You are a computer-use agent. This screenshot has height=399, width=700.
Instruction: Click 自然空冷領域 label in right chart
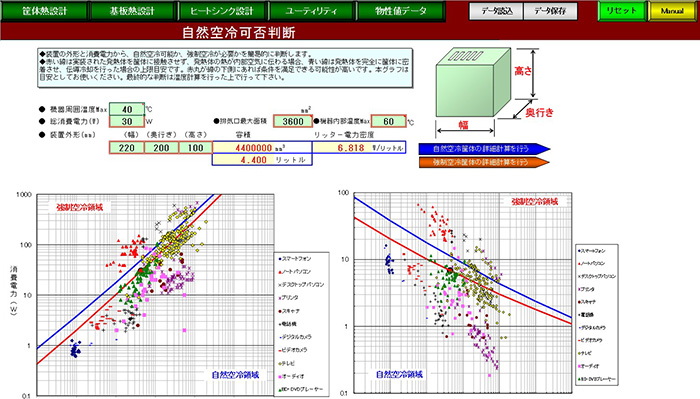coord(399,374)
